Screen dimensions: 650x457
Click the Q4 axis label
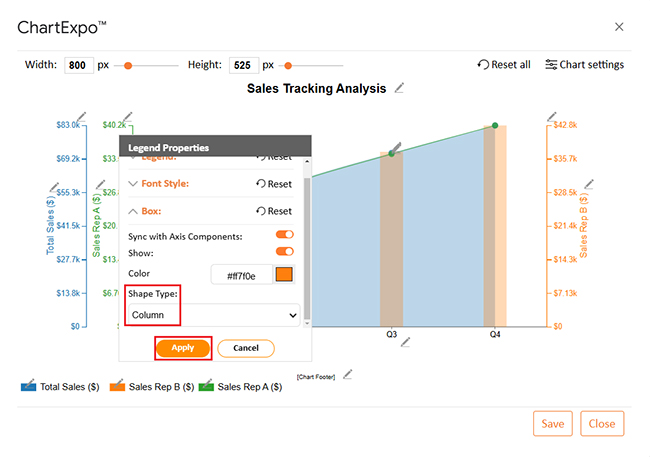(495, 334)
